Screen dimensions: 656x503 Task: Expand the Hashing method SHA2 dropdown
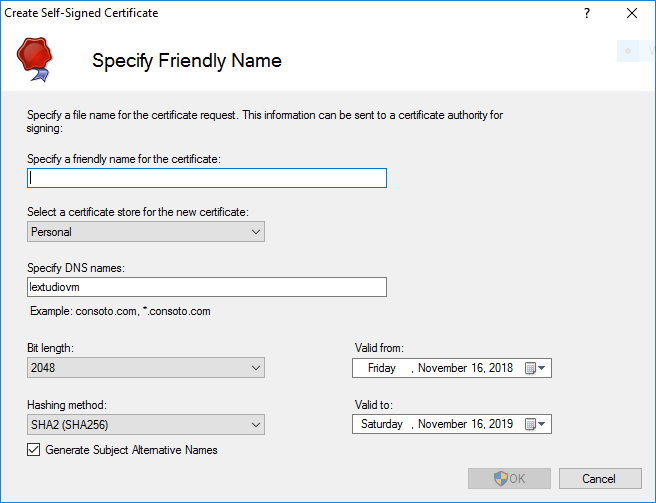click(146, 424)
